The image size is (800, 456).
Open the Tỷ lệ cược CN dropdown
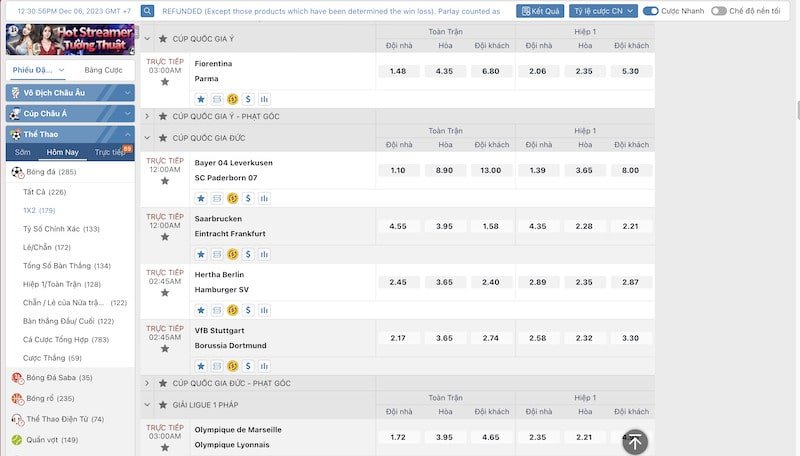pyautogui.click(x=603, y=11)
